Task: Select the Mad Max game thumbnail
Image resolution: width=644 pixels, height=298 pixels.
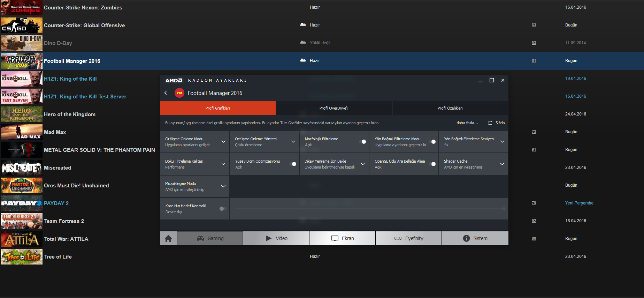Action: click(x=22, y=132)
